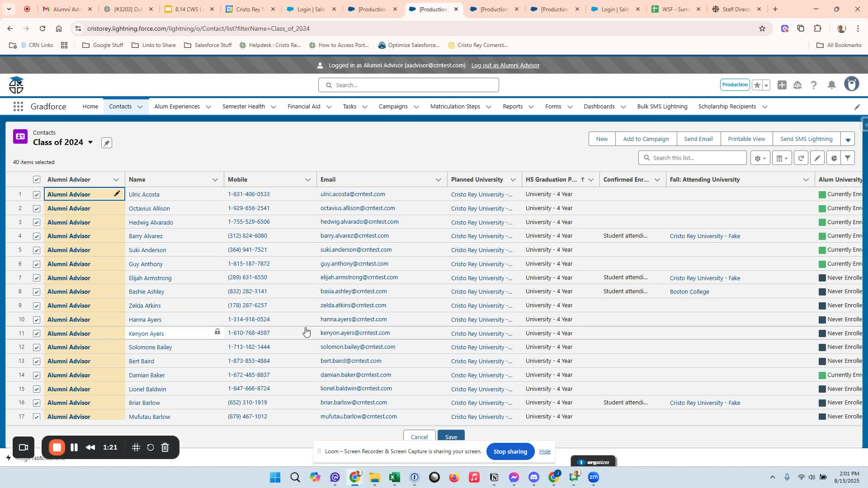Open Zoom from the taskbar
868x488 pixels.
click(x=594, y=477)
